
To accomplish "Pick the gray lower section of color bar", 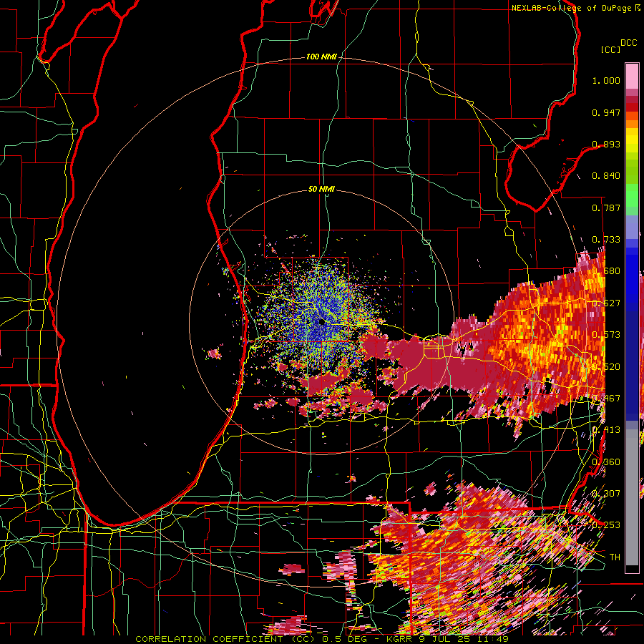I will pos(632,497).
